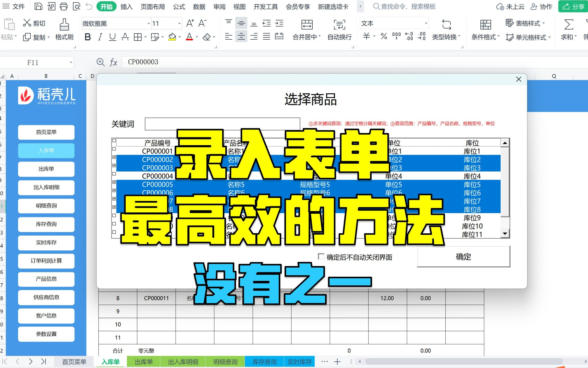Image resolution: width=588 pixels, height=368 pixels.
Task: Switch to the 页面布局 ribbon tab
Action: [153, 7]
